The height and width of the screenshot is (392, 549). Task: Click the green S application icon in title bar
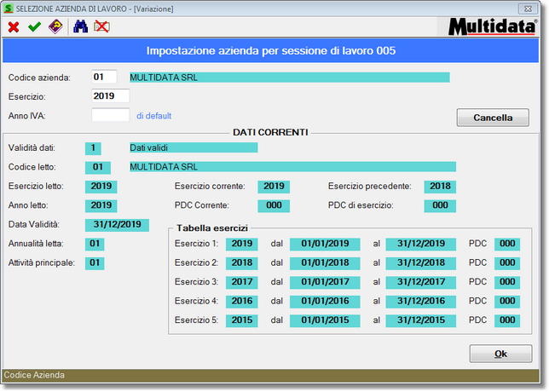tap(8, 9)
